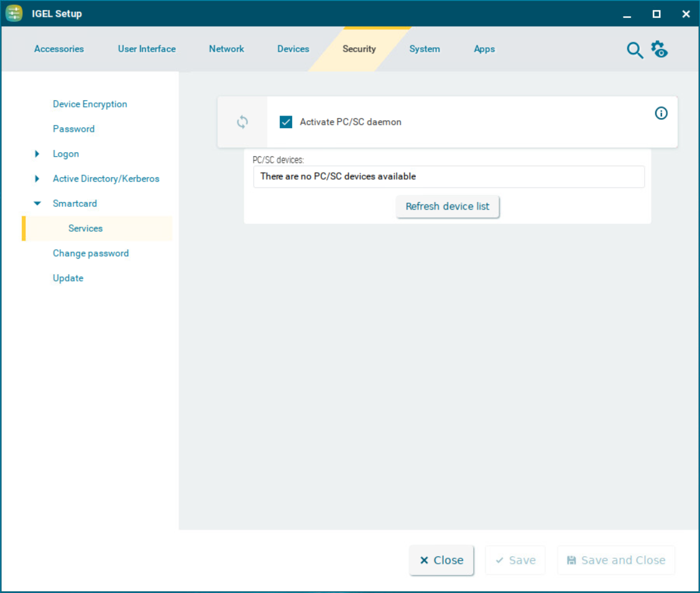
Task: Click the info icon beside PC/SC daemon
Action: point(661,113)
